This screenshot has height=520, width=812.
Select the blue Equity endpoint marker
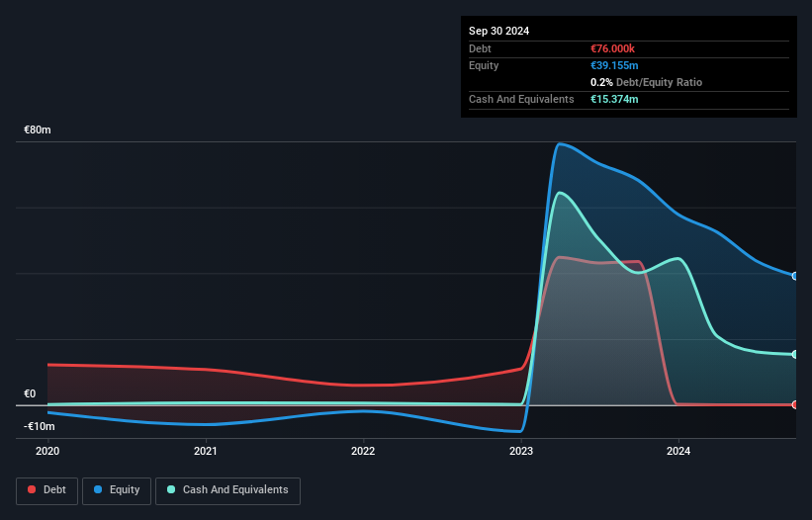(x=795, y=276)
